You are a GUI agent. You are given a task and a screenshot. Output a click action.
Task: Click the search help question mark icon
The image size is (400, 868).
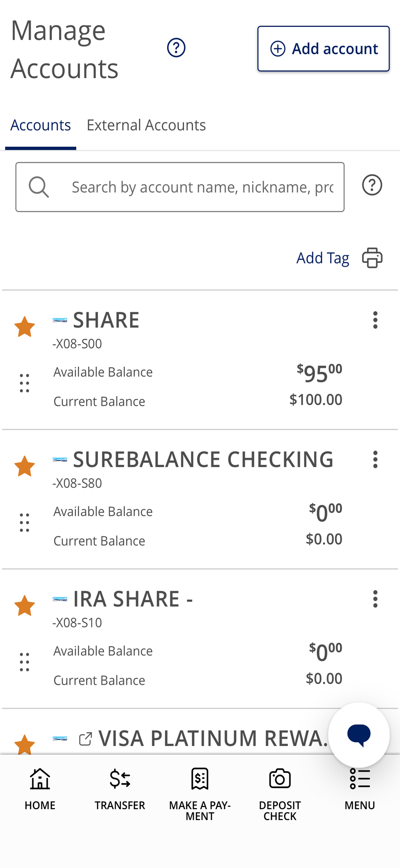(x=372, y=185)
